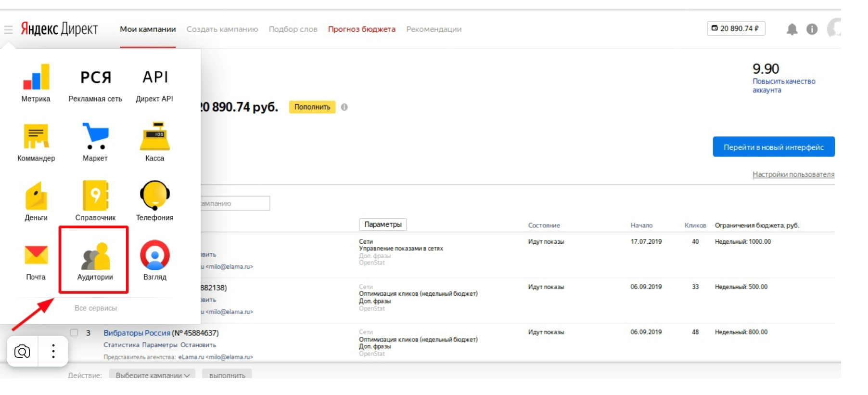Click the Параметры column button
The image size is (868, 395).
pos(383,224)
